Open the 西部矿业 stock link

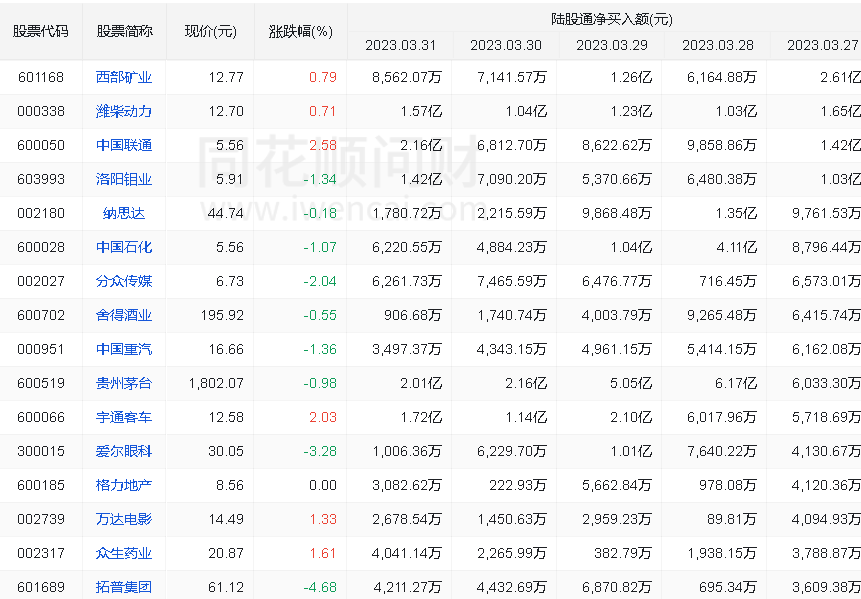pos(124,77)
